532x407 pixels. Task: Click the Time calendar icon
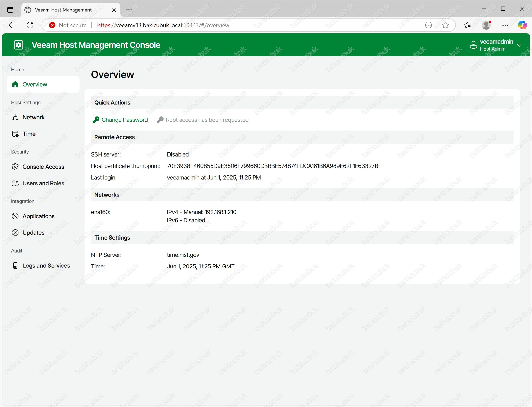pyautogui.click(x=15, y=134)
